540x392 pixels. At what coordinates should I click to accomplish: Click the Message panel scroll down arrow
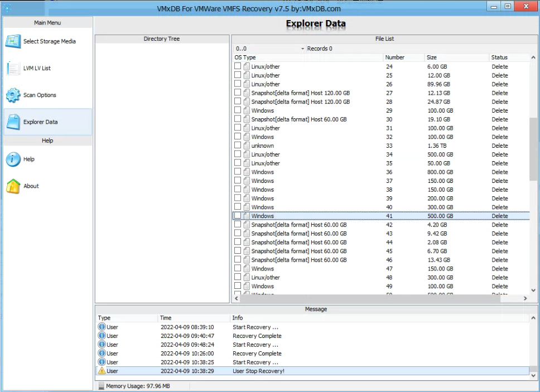[x=533, y=376]
